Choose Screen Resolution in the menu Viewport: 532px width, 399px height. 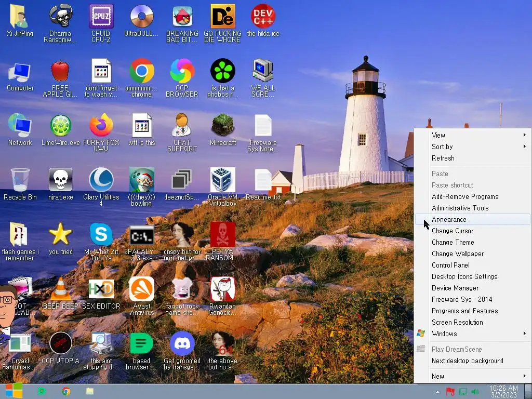(x=473, y=322)
